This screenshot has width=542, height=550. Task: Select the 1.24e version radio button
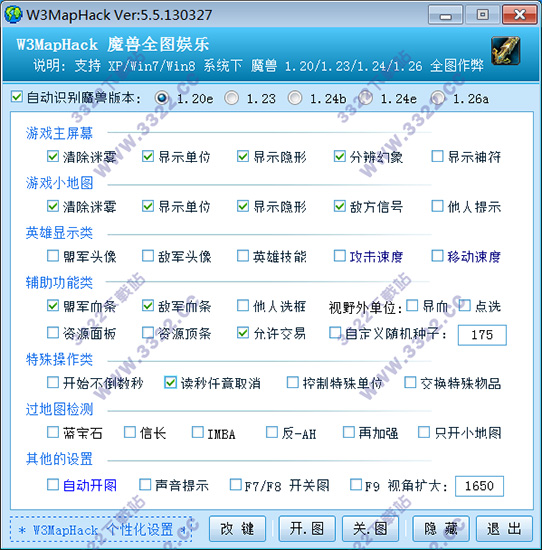(366, 98)
